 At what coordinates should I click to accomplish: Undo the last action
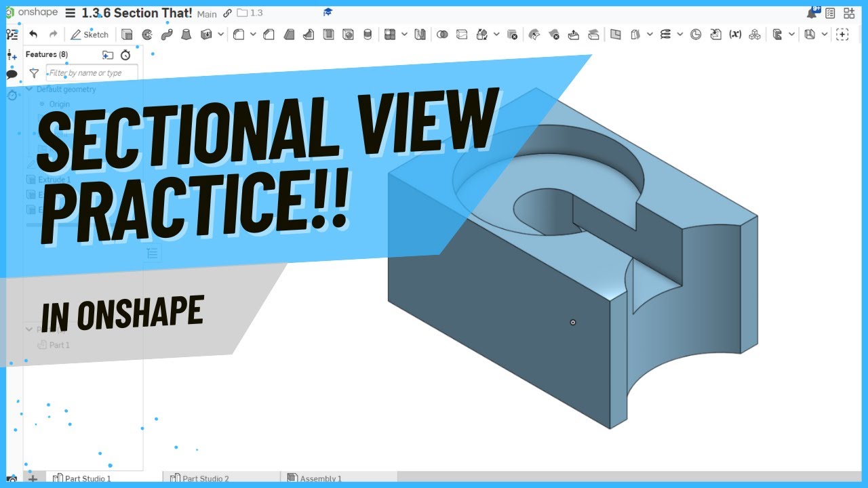pos(33,35)
